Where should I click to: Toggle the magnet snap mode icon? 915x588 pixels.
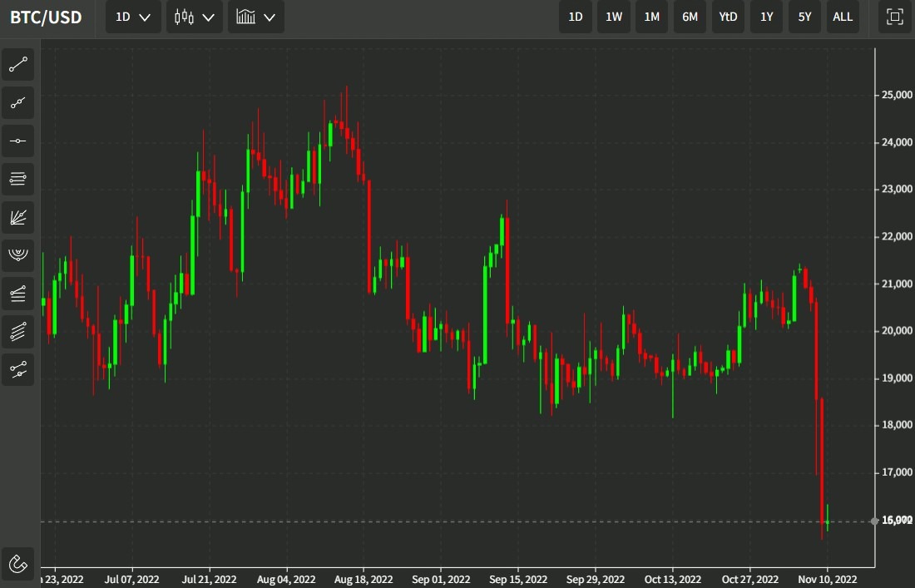point(17,564)
